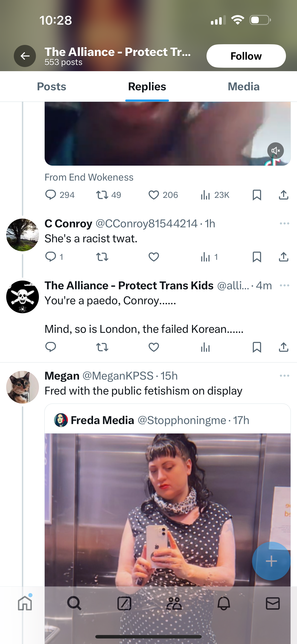Share the End Wokeness video post

coord(283,195)
